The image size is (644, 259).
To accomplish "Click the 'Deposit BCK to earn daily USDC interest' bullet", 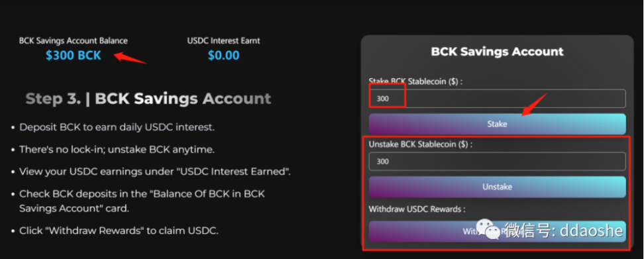I will point(117,127).
